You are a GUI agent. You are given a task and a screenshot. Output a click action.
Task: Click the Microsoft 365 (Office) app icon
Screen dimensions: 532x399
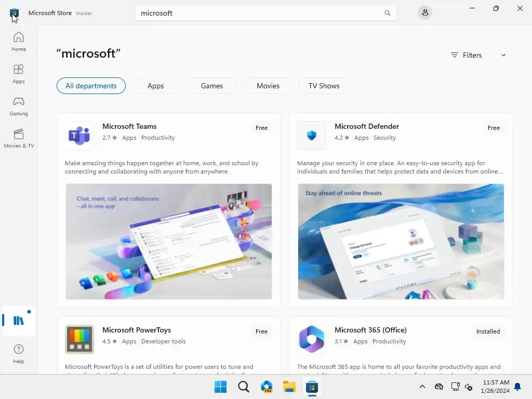click(312, 339)
